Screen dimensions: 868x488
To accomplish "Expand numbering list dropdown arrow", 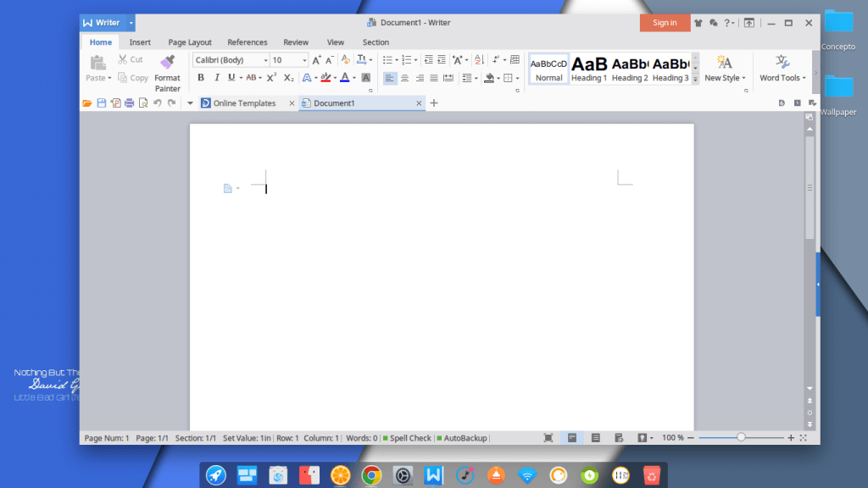I will coord(415,60).
